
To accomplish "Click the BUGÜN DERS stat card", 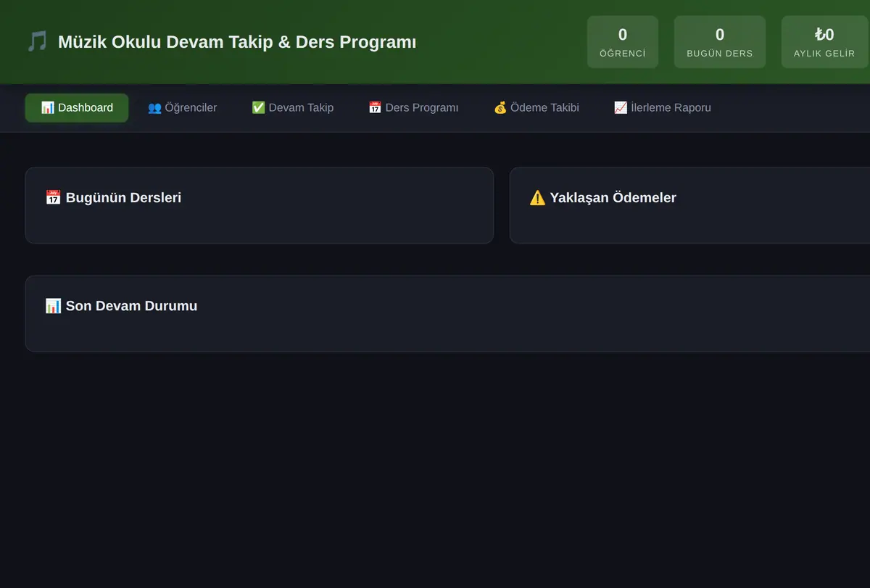I will 720,42.
